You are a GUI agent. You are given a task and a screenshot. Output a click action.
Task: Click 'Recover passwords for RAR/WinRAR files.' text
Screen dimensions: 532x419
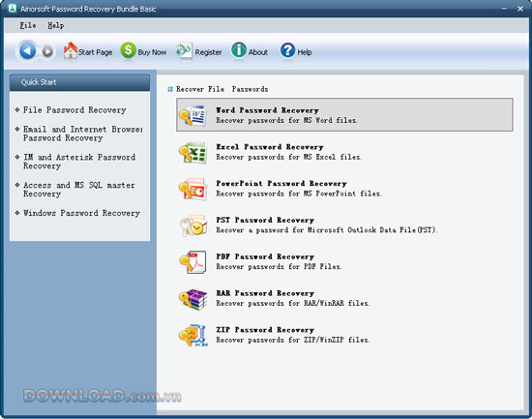pos(293,304)
